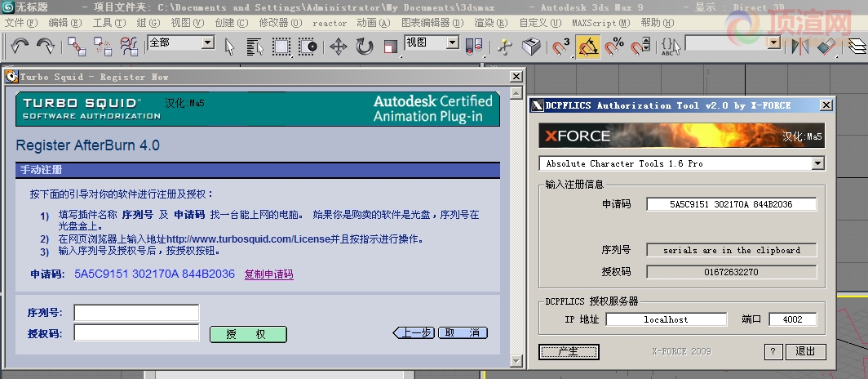Click 授权码 field showing 01672632270
The width and height of the screenshot is (868, 379).
(x=731, y=272)
